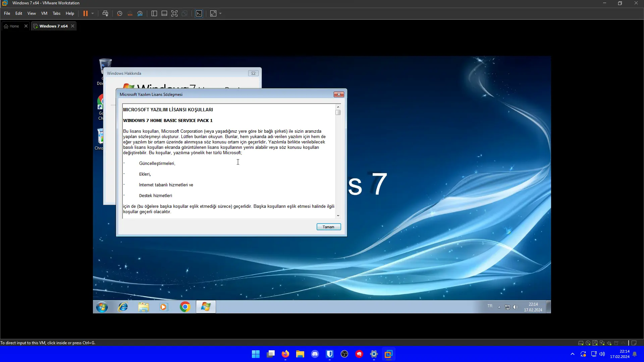
Task: Show or hide the VMware library sidebar
Action: click(x=154, y=13)
